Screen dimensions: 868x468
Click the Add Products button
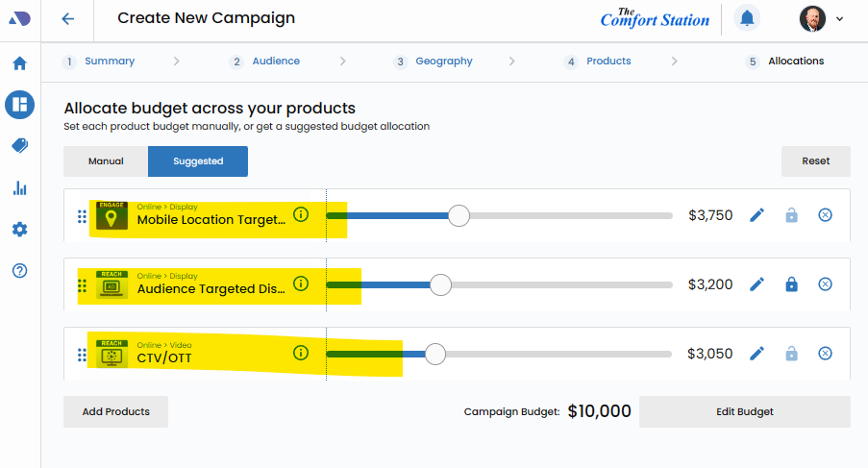tap(115, 411)
